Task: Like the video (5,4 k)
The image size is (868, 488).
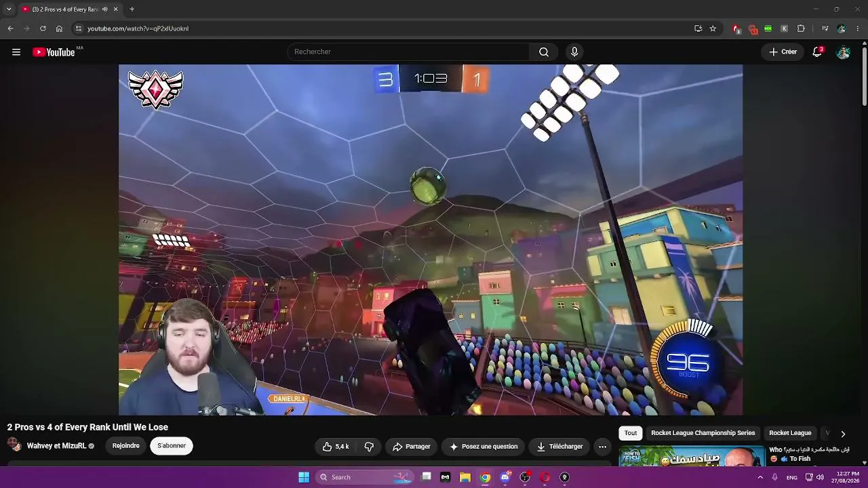Action: [x=336, y=447]
